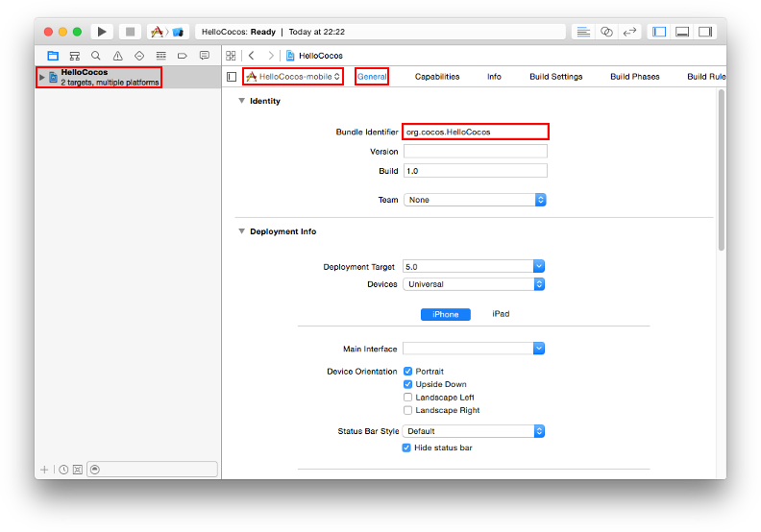Go back in editor history

(252, 56)
